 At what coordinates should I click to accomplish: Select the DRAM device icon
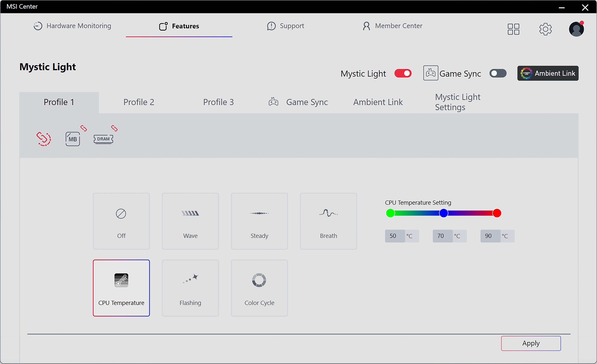pos(103,139)
